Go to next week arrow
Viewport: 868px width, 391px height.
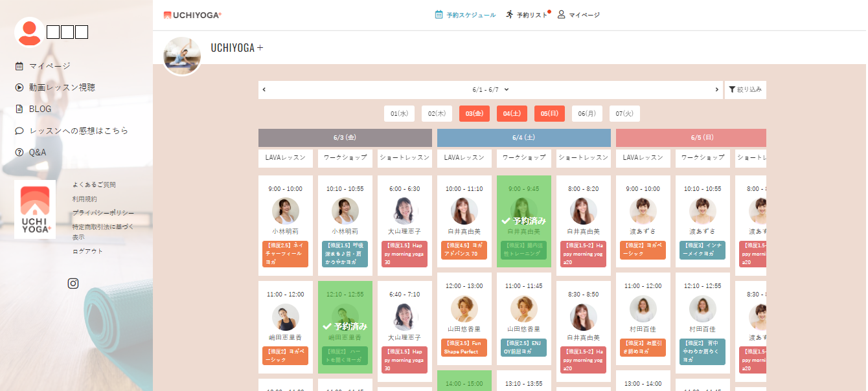(717, 90)
